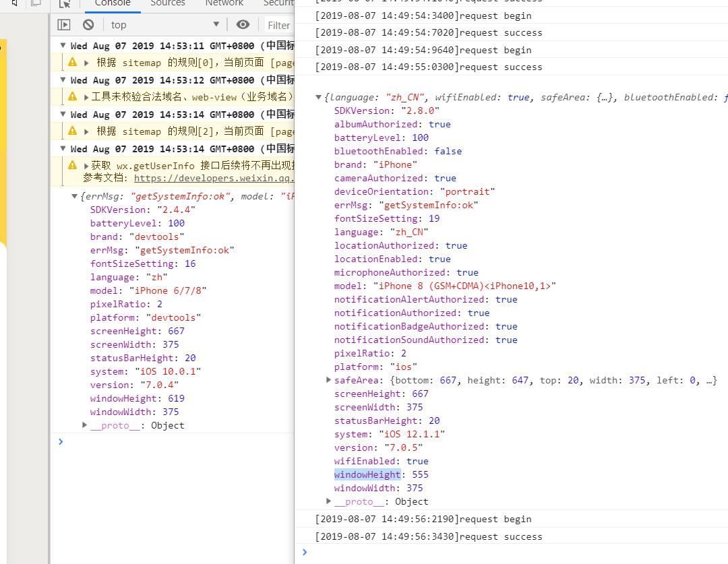
Task: Clear the console with the ban icon
Action: pos(88,25)
